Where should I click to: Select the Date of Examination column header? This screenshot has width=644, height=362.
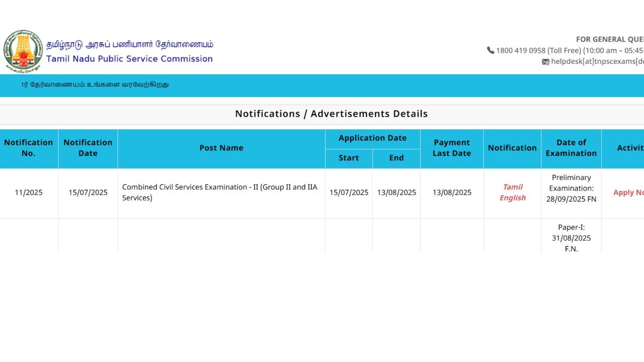point(571,148)
